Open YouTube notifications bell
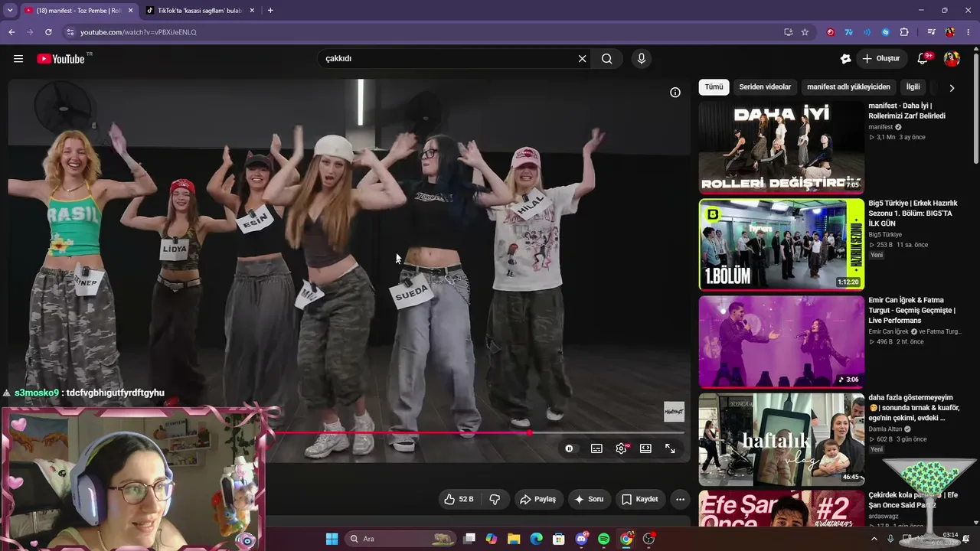The width and height of the screenshot is (980, 551). tap(923, 59)
